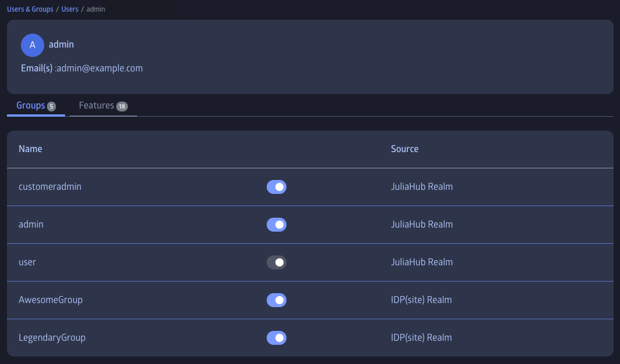Click the admin breadcrumb item
The width and height of the screenshot is (620, 364).
(96, 9)
